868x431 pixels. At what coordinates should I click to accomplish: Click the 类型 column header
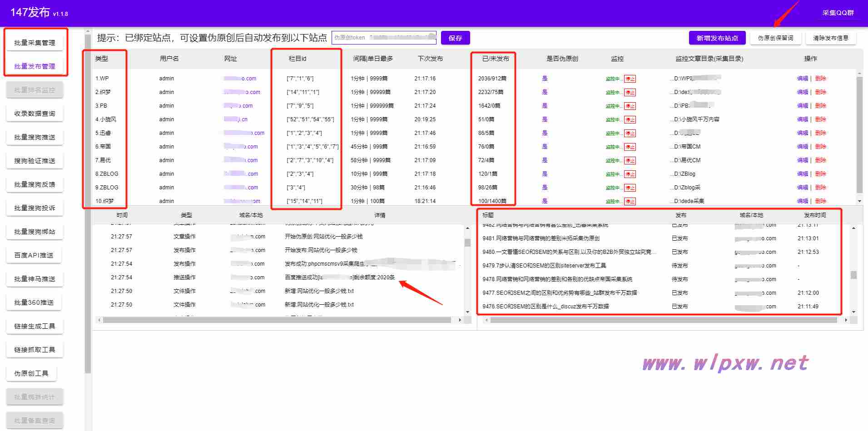click(x=102, y=59)
